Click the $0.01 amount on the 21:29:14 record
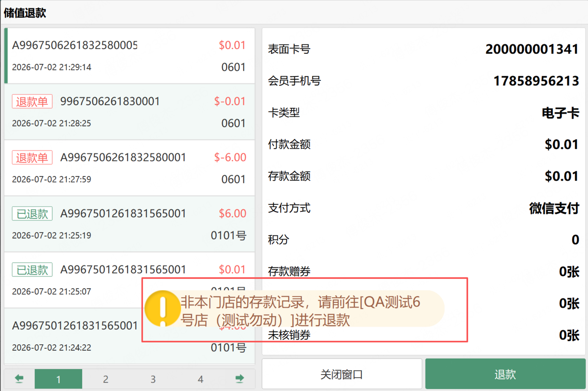 pyautogui.click(x=232, y=45)
